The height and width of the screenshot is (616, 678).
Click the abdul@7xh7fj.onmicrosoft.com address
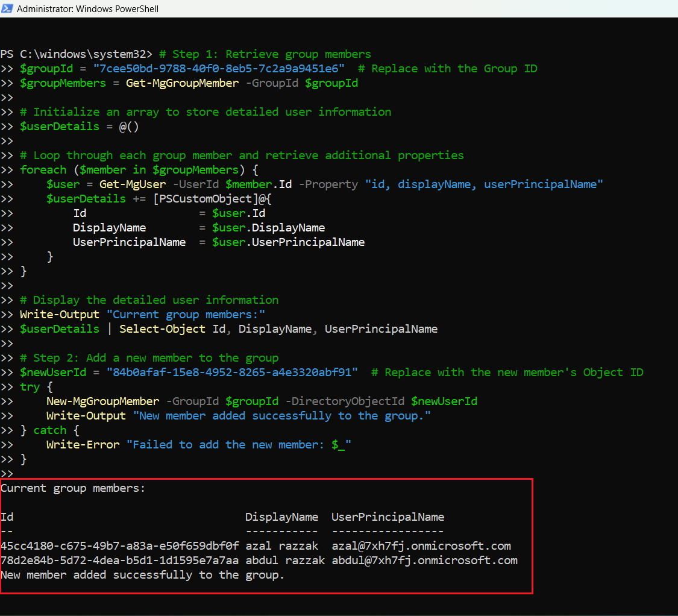tap(424, 561)
